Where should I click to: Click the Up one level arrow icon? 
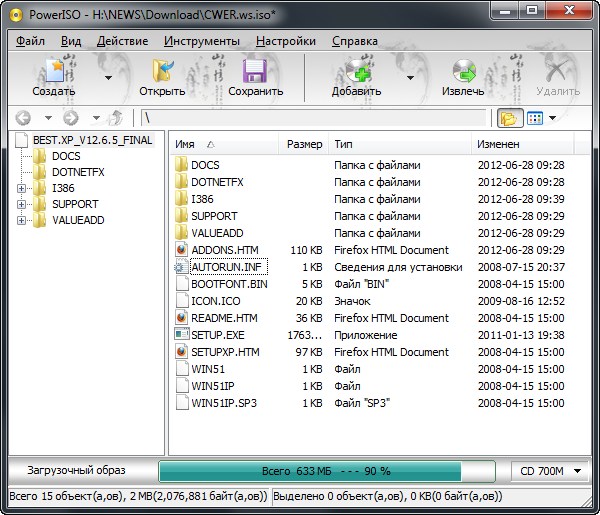[x=116, y=118]
